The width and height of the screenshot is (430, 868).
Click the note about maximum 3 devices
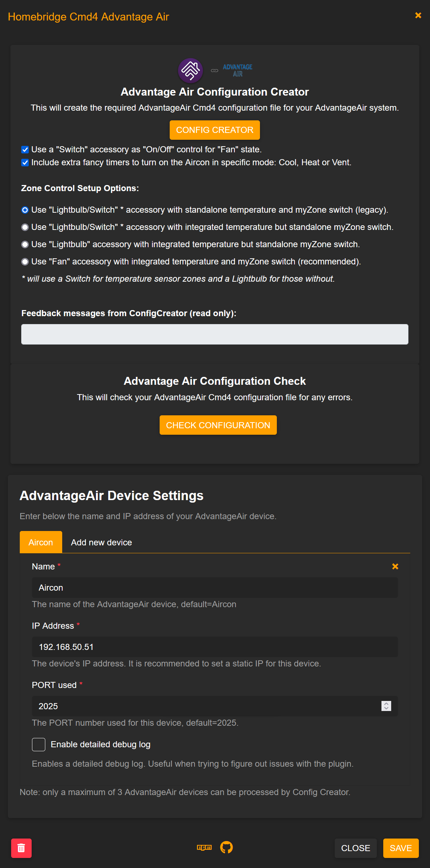point(185,792)
